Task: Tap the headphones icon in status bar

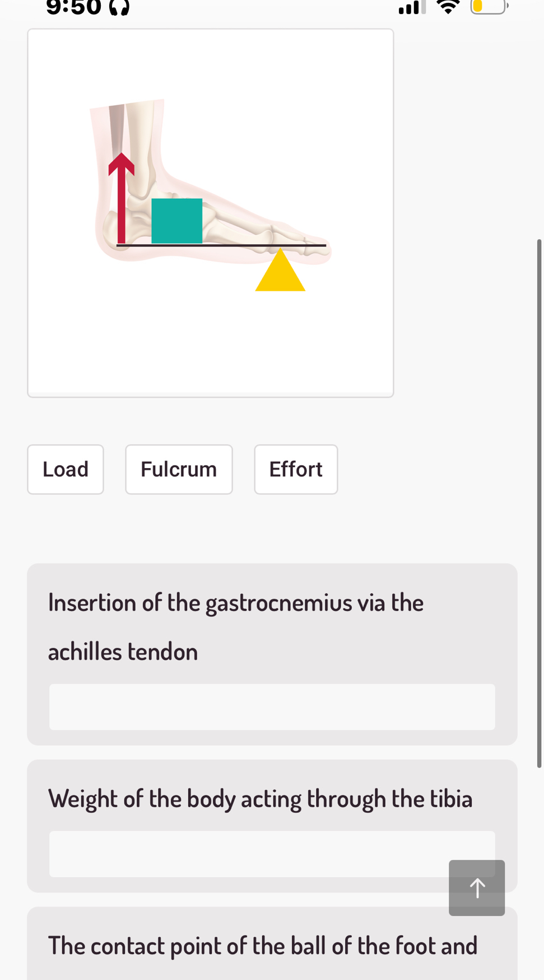Action: (119, 7)
